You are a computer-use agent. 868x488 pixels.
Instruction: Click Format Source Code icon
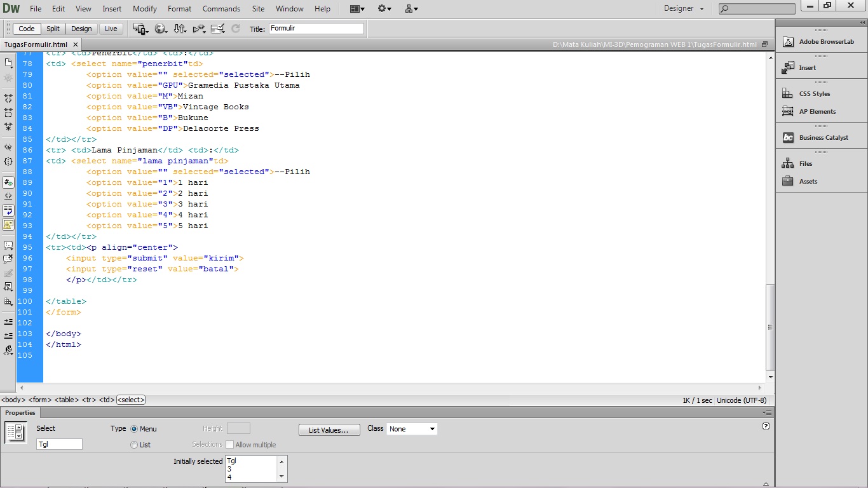click(x=8, y=349)
